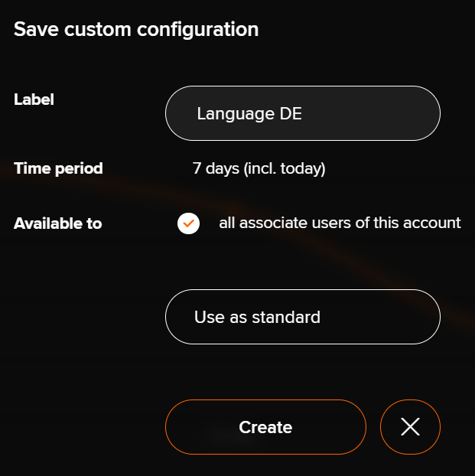Focus the Label input field
The width and height of the screenshot is (475, 476).
(303, 113)
